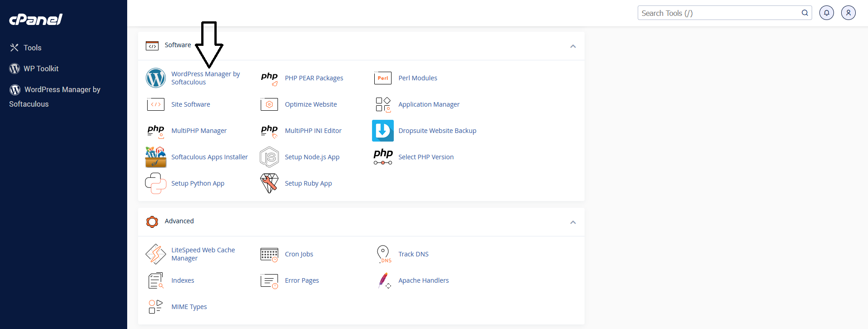Open the MultiPHP INI Editor link

pos(313,131)
